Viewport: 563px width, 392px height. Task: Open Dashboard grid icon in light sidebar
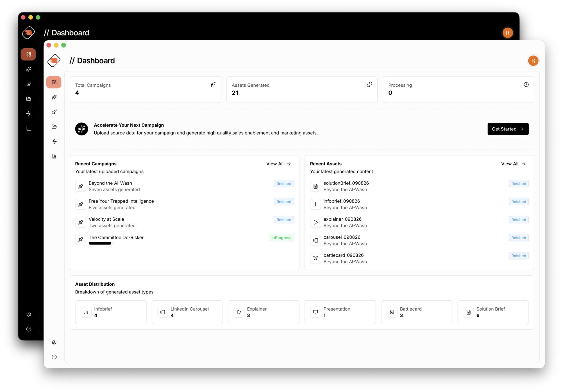54,82
